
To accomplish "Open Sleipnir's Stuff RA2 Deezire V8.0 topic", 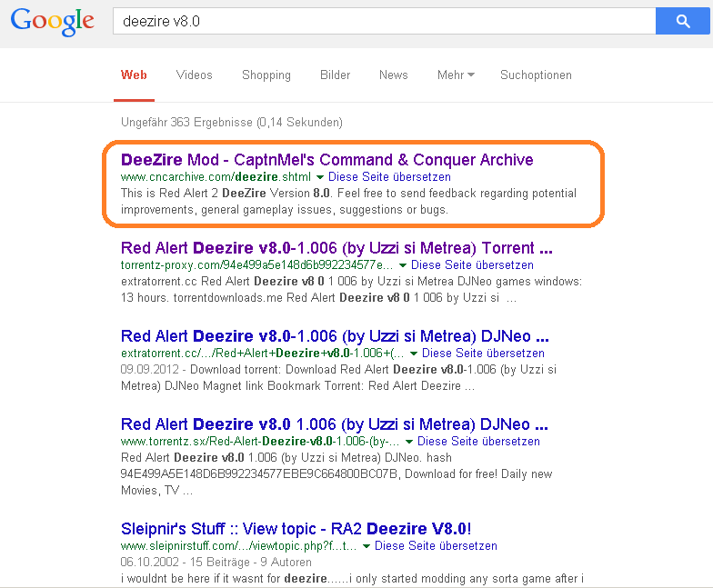I will tap(296, 529).
